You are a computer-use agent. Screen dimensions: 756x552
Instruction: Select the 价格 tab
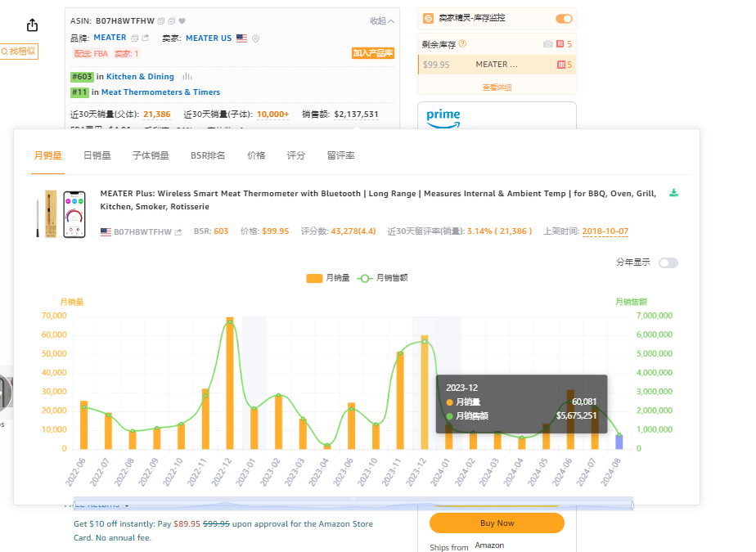(x=256, y=155)
